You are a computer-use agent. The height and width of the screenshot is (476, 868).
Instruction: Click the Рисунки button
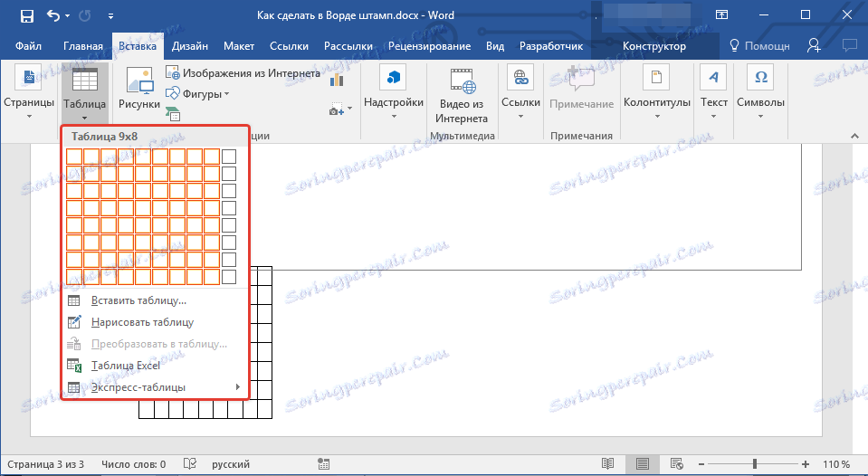pos(139,89)
